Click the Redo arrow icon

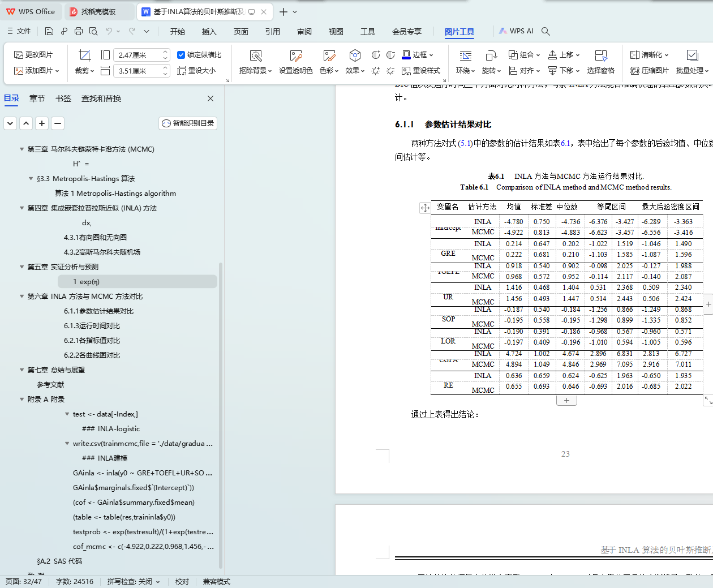click(132, 31)
